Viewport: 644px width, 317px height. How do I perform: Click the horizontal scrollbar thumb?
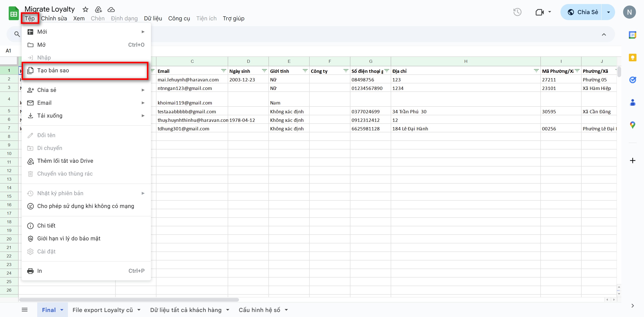129,300
